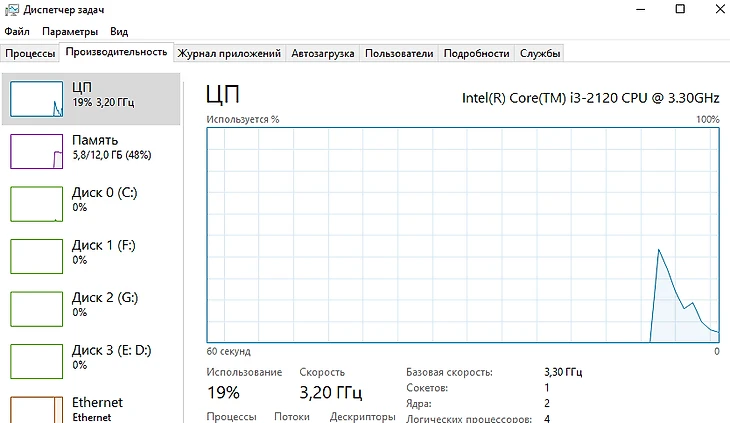Viewport: 730px width, 423px height.
Task: Switch to the Автозагрузка tab
Action: pos(322,53)
